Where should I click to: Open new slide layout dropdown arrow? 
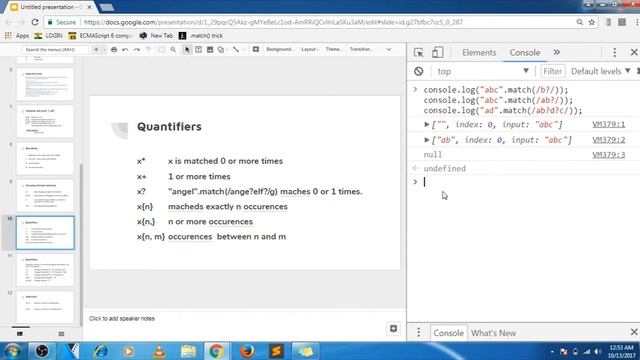coord(104,49)
